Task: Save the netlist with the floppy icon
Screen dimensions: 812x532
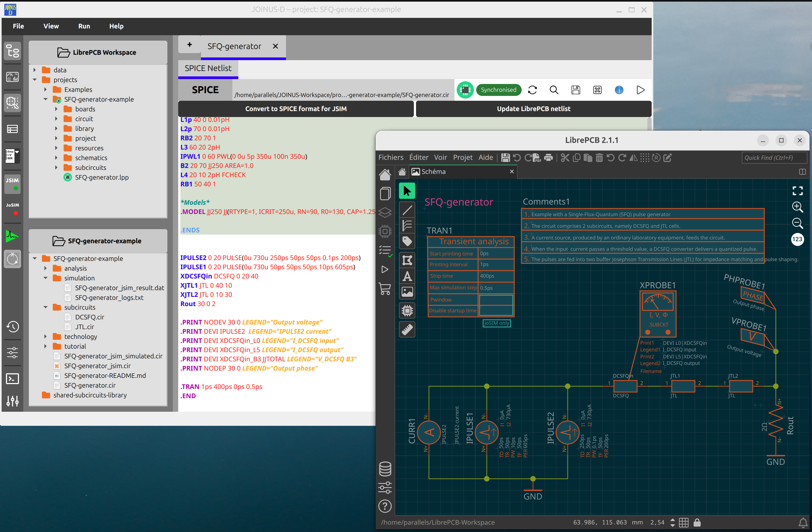Action: pyautogui.click(x=576, y=90)
